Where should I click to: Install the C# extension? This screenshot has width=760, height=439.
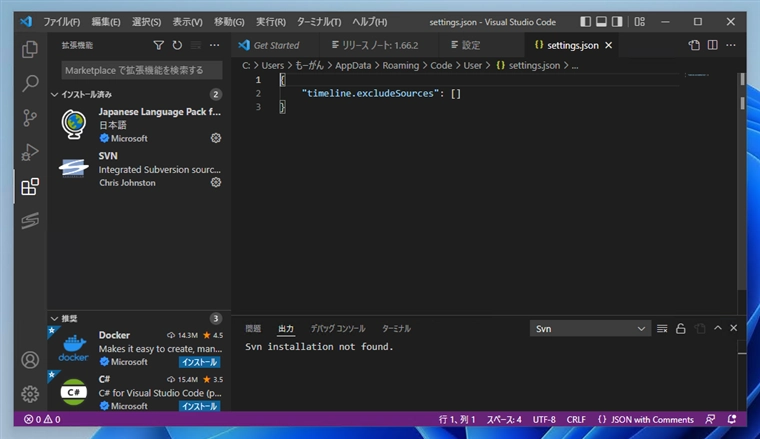200,406
